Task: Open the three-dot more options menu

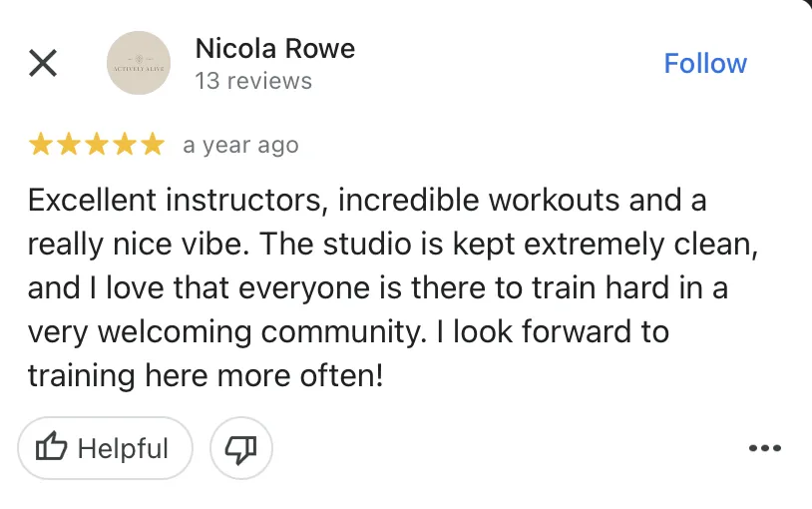Action: coord(765,449)
